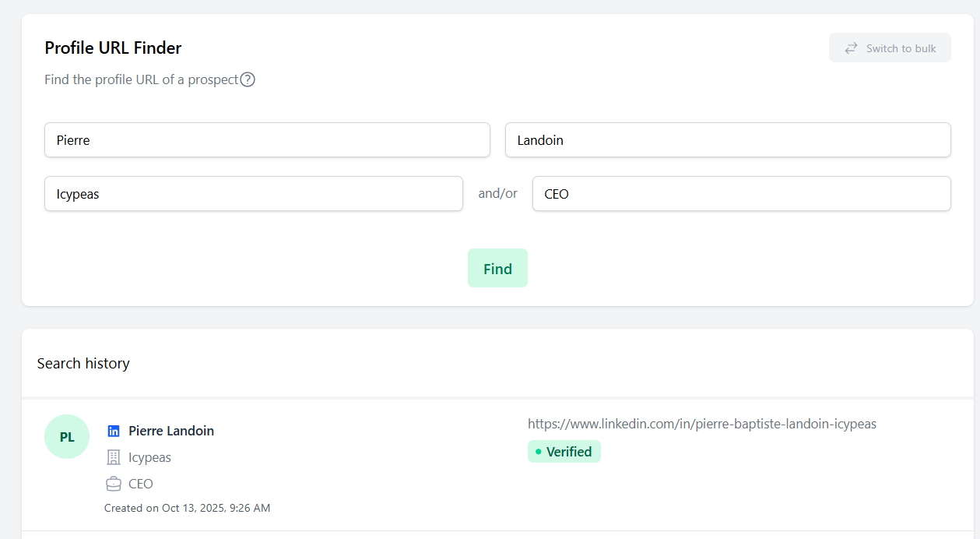
Task: Click the Profile URL Finder title
Action: [113, 48]
